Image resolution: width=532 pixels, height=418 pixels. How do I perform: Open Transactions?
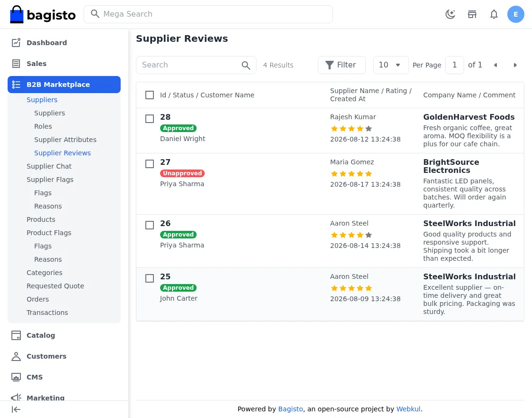47,313
